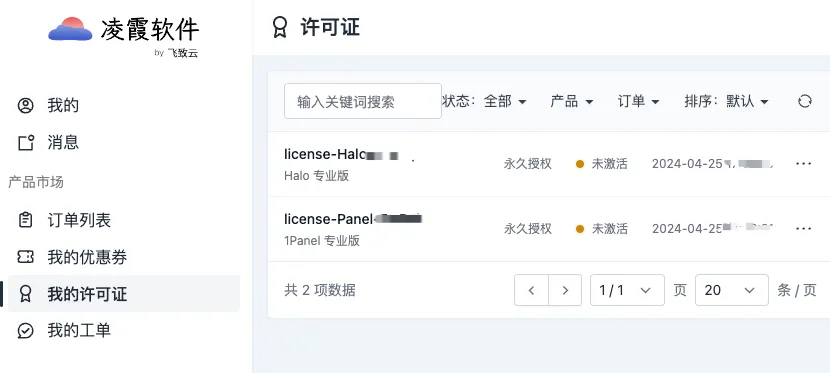Open 我的优惠券 in sidebar
The image size is (830, 373).
coord(124,257)
